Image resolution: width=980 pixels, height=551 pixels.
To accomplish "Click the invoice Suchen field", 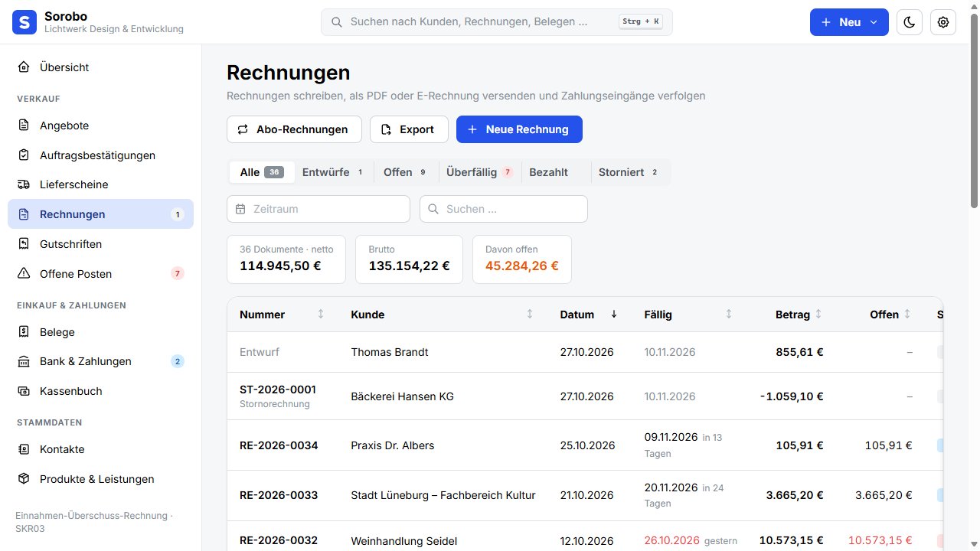I will tap(504, 209).
